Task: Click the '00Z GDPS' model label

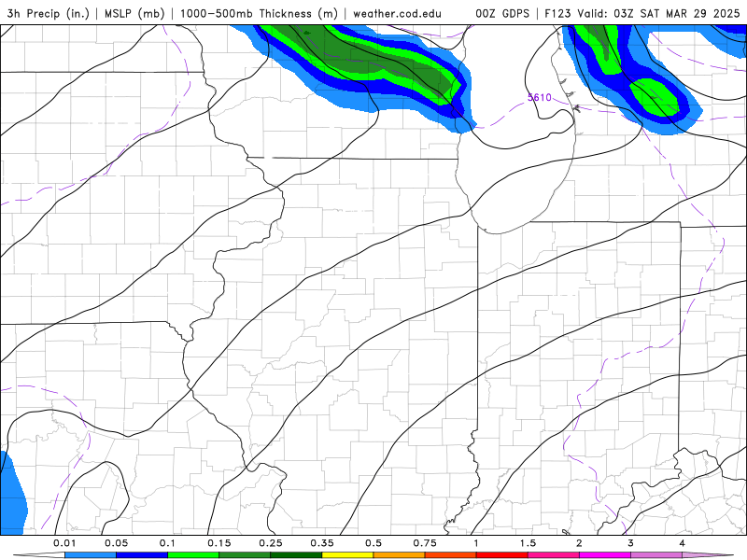Action: click(502, 13)
